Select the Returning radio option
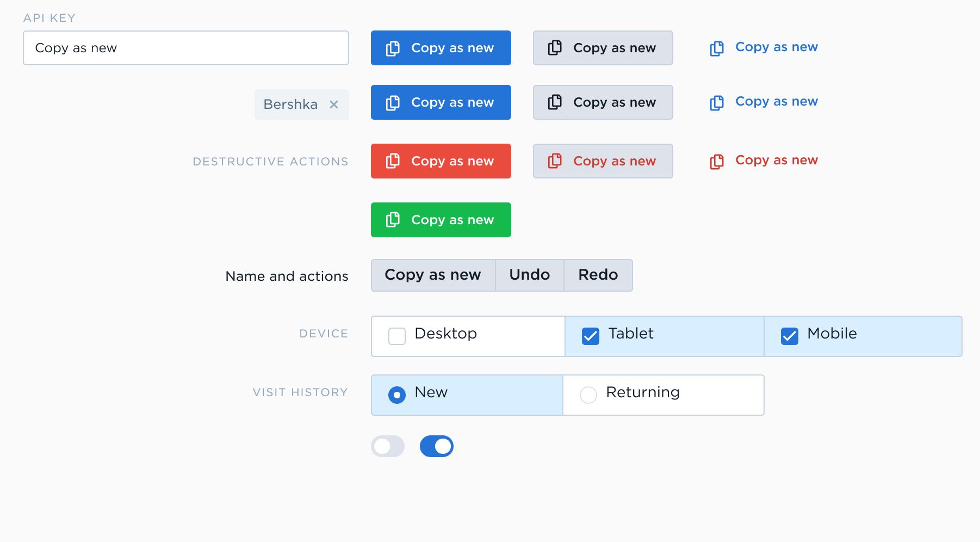Screen dimensions: 980x542 point(588,395)
